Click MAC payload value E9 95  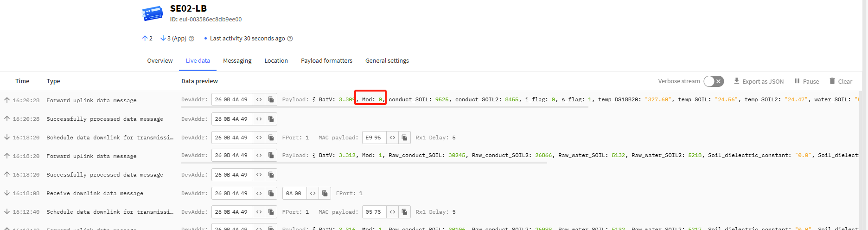point(373,138)
